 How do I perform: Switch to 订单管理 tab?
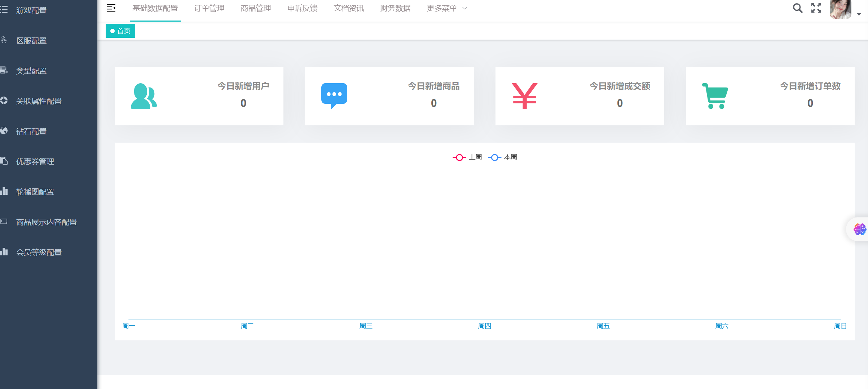click(x=209, y=8)
